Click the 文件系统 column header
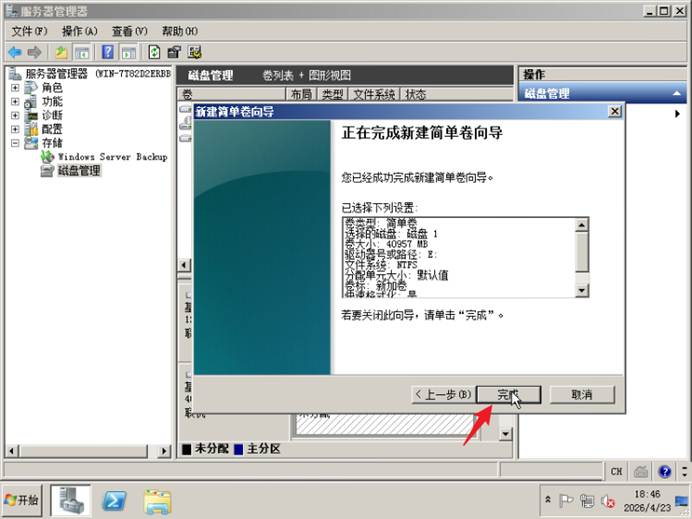692x519 pixels. (374, 94)
